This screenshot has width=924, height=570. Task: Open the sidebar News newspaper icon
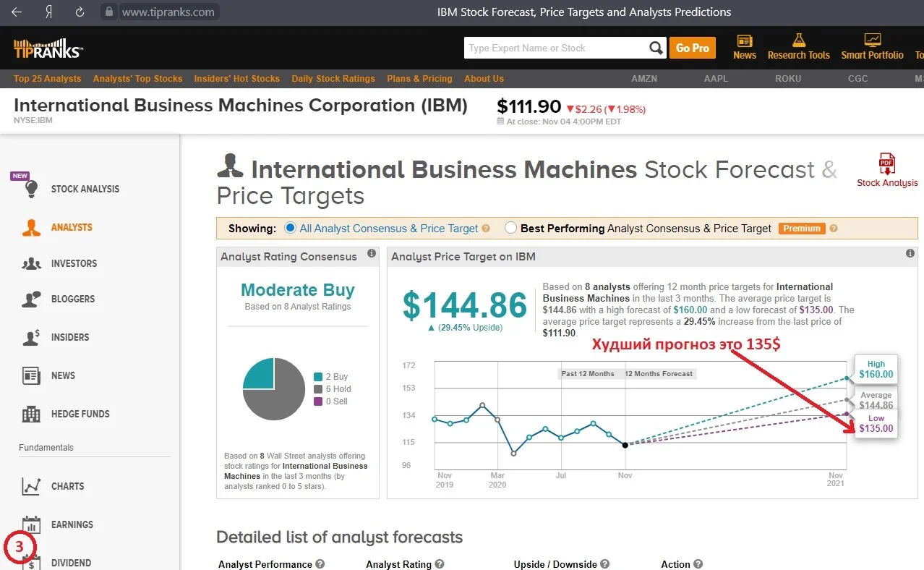31,375
